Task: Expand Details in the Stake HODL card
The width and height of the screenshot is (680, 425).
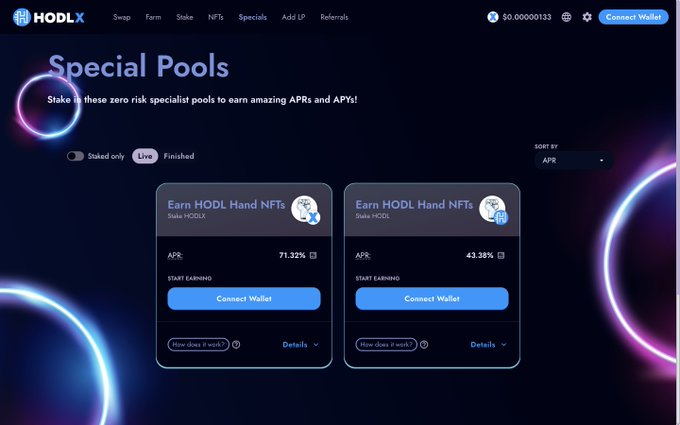Action: coord(488,345)
